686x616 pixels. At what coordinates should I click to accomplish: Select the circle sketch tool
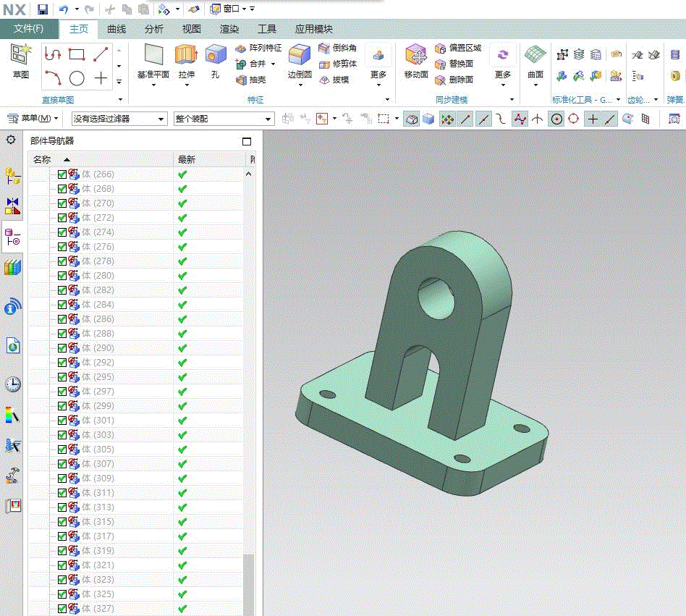coord(77,78)
